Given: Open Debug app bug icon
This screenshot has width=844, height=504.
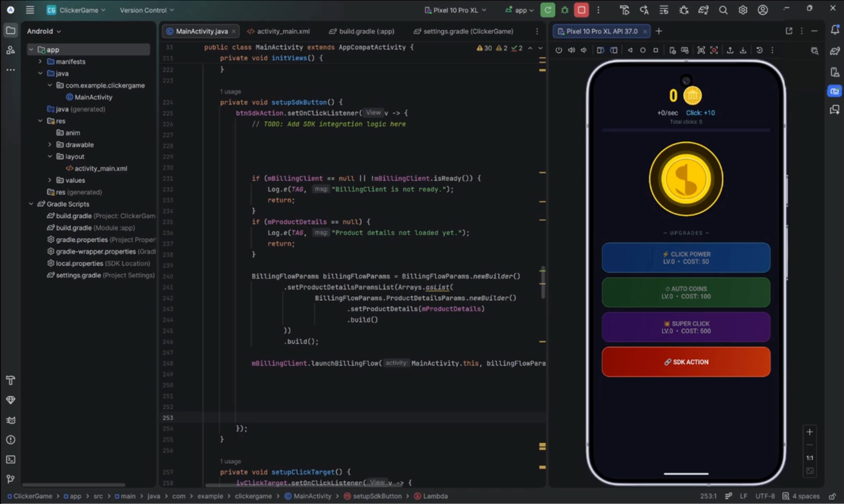Looking at the screenshot, I should 565,10.
